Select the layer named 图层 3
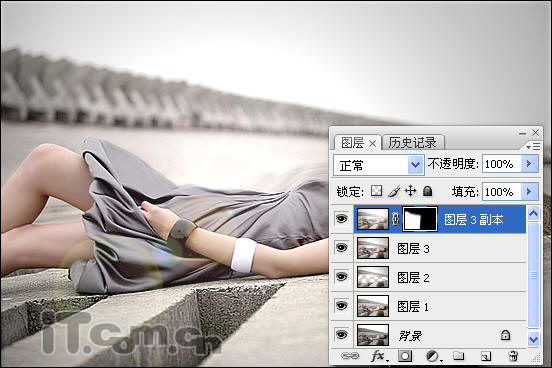 point(413,249)
